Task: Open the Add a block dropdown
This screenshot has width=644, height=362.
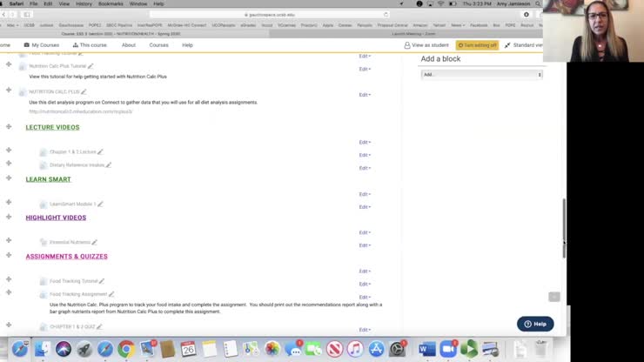Action: (x=481, y=75)
